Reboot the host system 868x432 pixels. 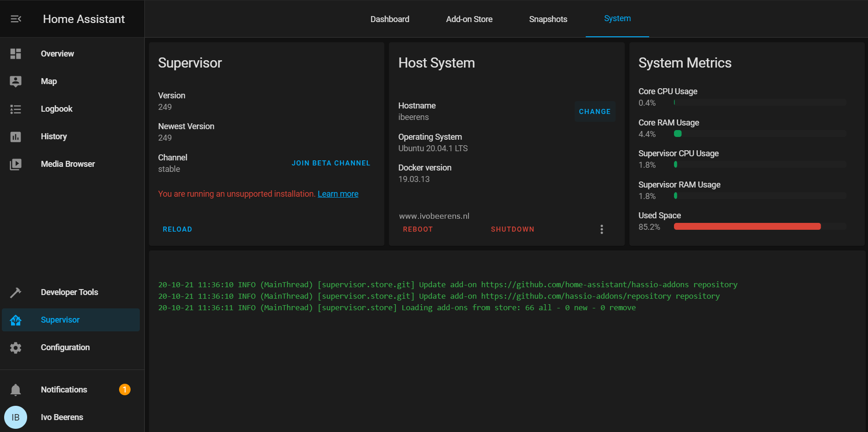pos(417,229)
